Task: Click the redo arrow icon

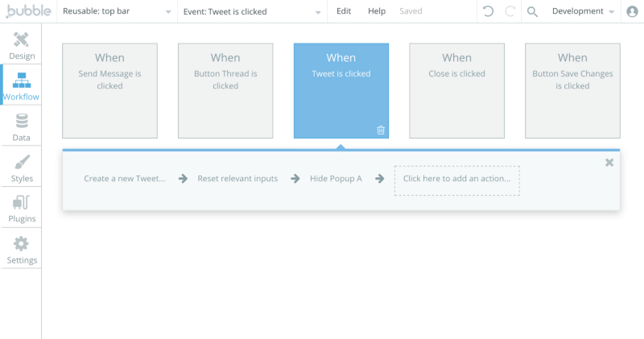Action: coord(510,11)
